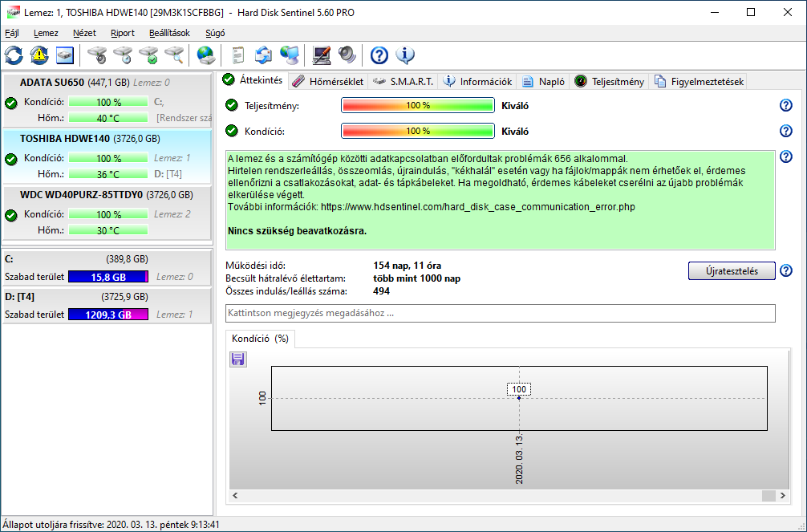Click the disk with magnifying glass icon
Viewport: 807px width, 532px height.
174,55
